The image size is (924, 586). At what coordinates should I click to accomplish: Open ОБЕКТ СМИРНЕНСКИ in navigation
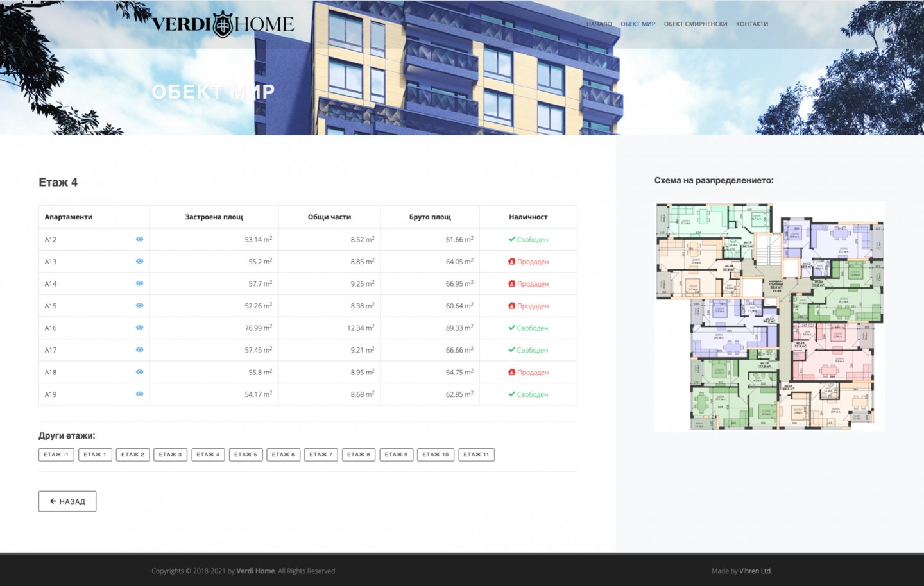pyautogui.click(x=696, y=24)
